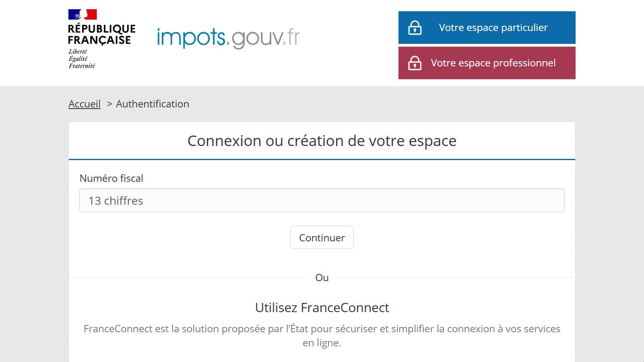Click the Liberté Égalité Fraternité motto

[x=82, y=59]
